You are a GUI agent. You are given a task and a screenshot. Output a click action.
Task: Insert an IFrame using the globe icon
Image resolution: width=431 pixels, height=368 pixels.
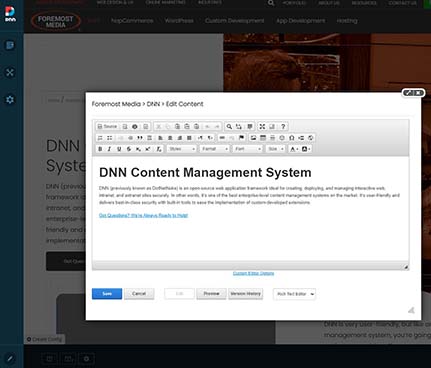(311, 138)
